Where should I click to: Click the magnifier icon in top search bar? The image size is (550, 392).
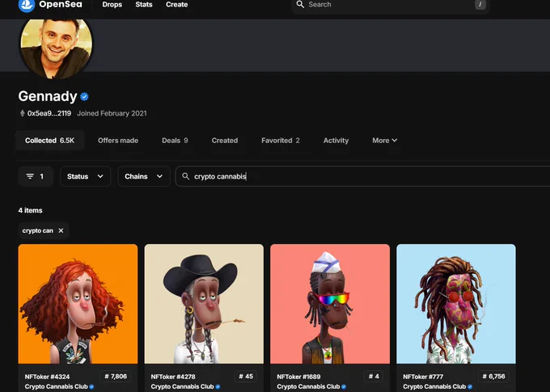300,4
